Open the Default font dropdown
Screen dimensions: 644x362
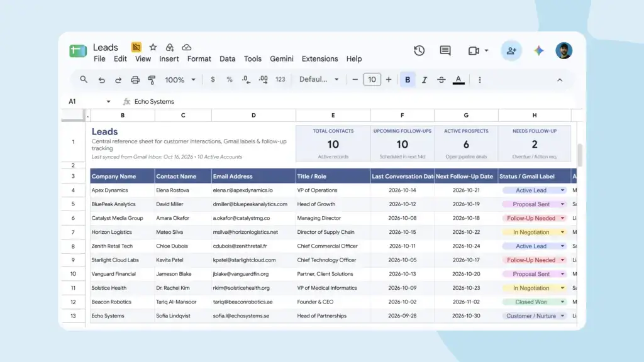click(x=319, y=80)
